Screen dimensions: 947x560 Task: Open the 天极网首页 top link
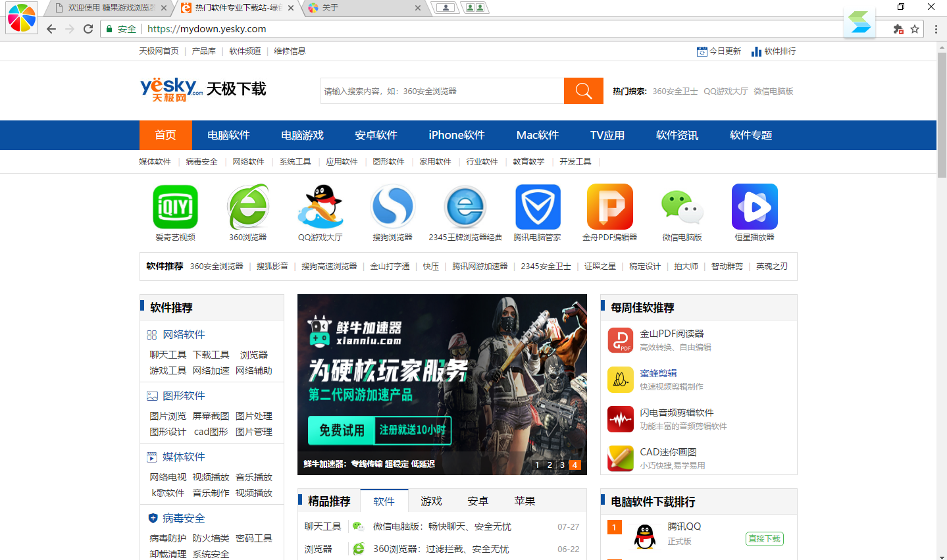click(x=159, y=51)
